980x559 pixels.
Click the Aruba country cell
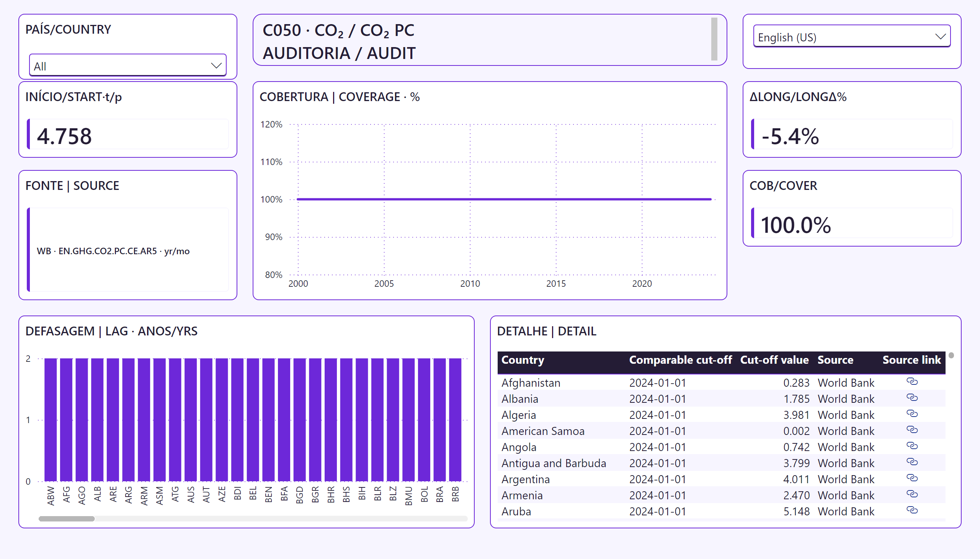[x=516, y=512]
